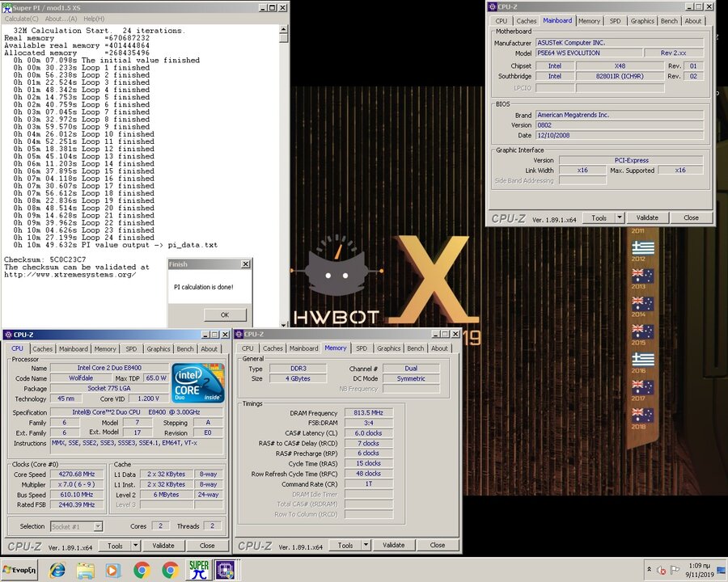
Task: Click the Super PI title bar icon
Action: pyautogui.click(x=6, y=7)
